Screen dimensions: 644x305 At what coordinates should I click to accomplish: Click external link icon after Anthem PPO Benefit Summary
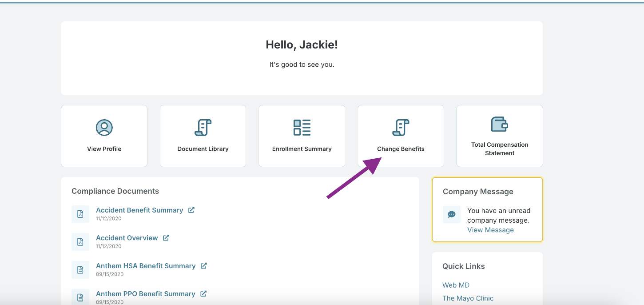click(203, 293)
